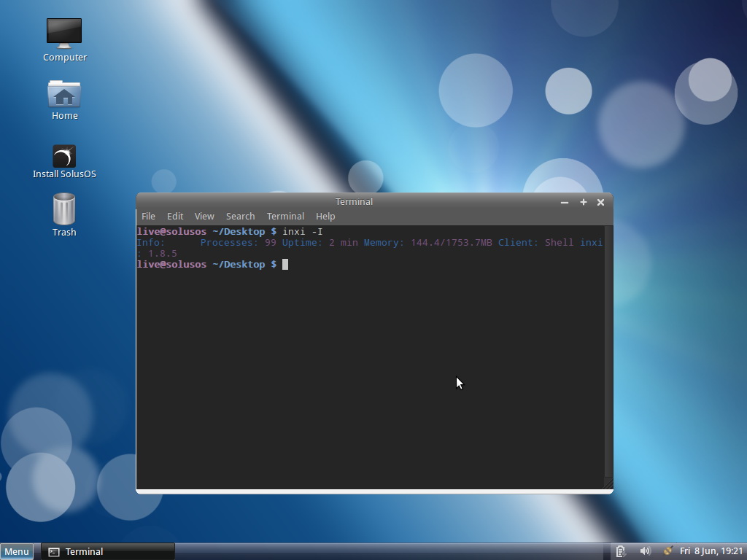
Task: Expand the Terminal menu in menu bar
Action: (285, 217)
